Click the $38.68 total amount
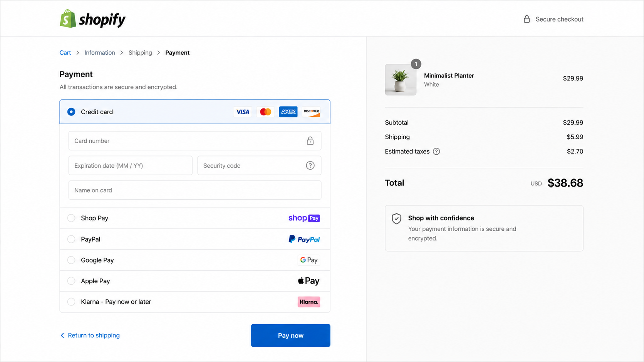This screenshot has width=644, height=362. pos(565,183)
